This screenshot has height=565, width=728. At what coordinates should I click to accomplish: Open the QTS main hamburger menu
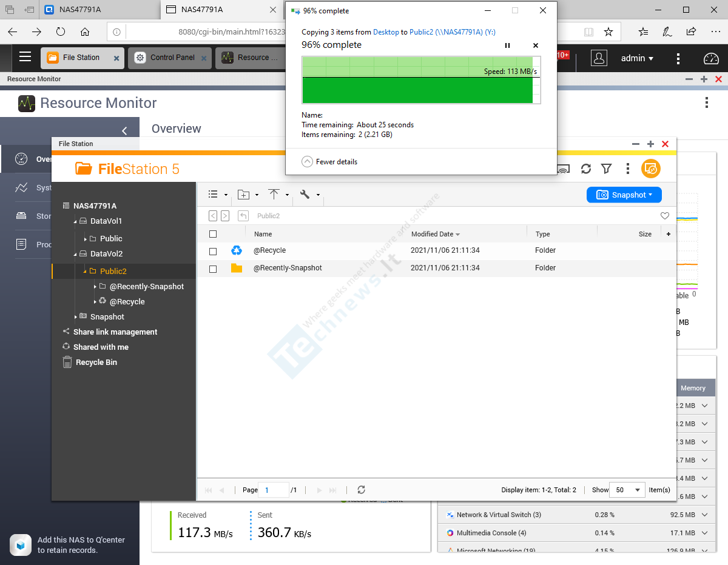(25, 57)
